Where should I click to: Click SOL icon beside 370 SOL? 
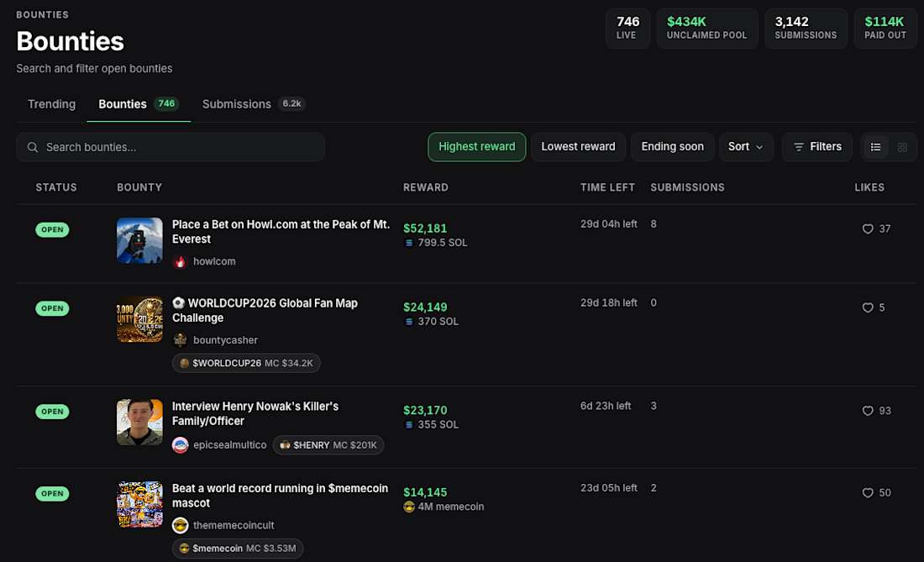point(409,322)
